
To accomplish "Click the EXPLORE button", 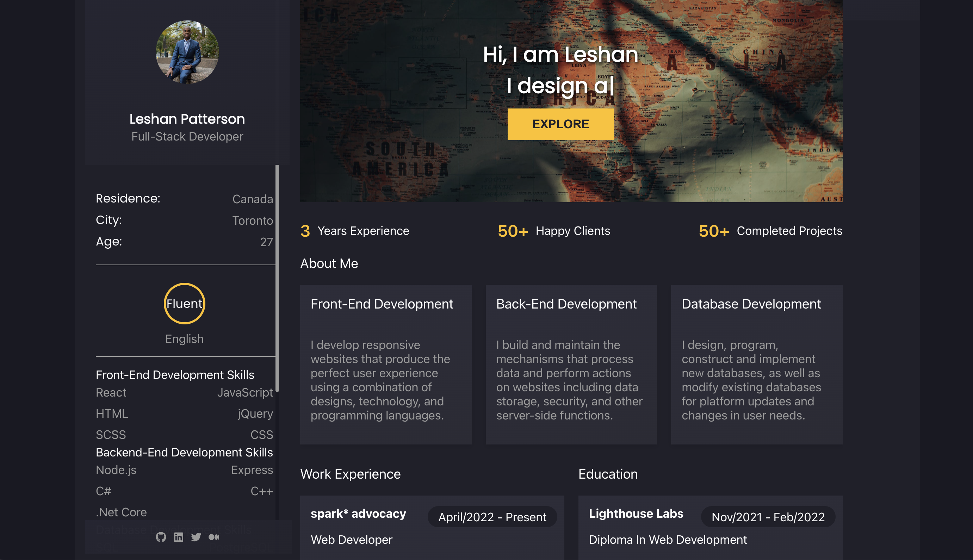I will 560,124.
